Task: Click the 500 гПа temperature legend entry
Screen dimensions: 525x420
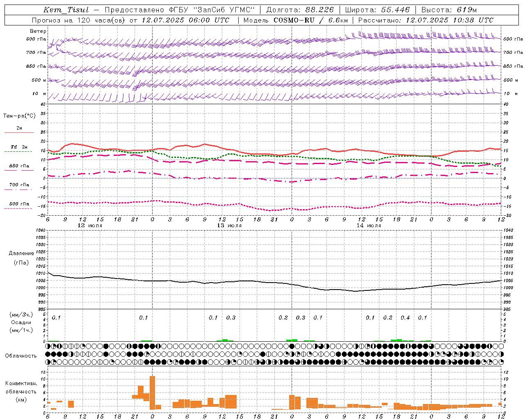Action: tap(19, 204)
